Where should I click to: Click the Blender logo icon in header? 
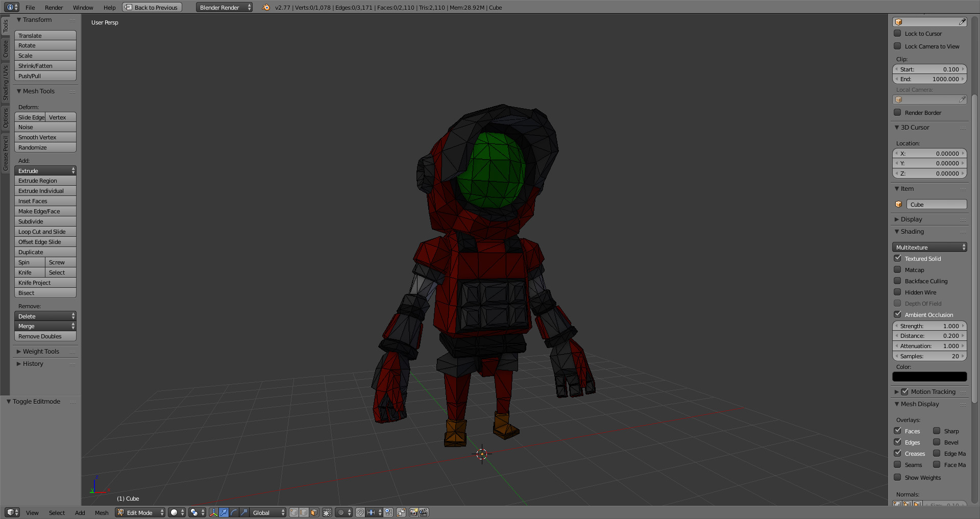coord(266,7)
